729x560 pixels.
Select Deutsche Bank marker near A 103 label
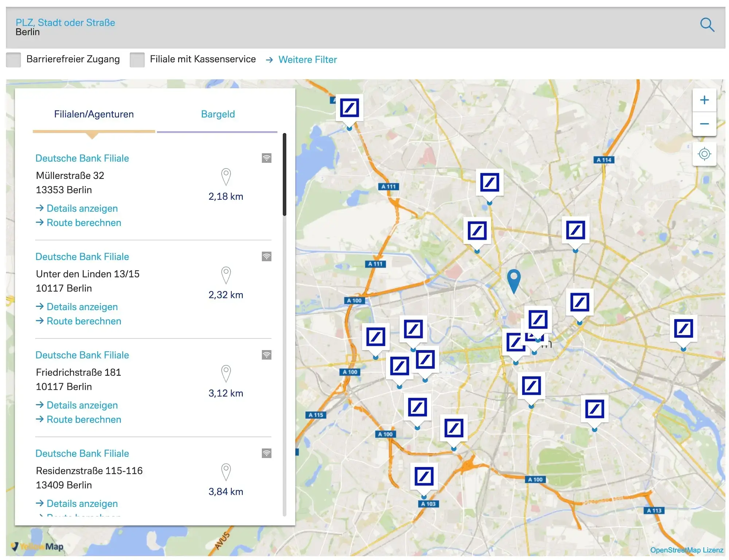pos(424,476)
